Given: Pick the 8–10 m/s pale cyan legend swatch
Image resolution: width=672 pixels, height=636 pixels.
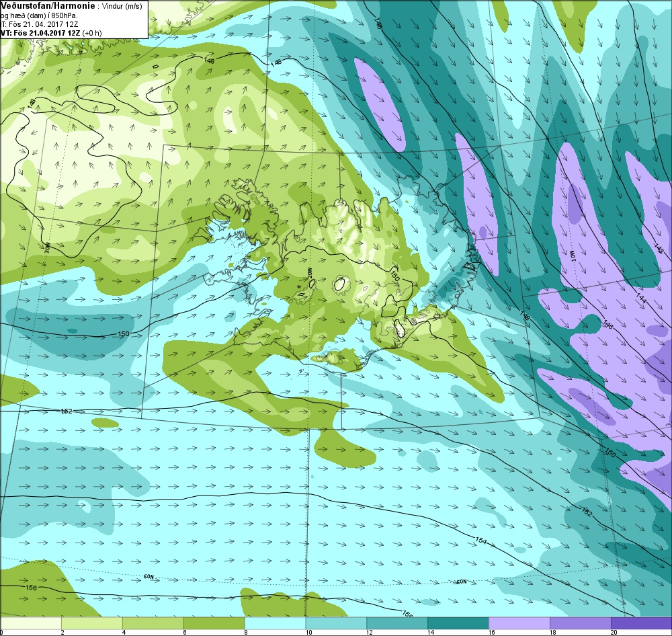Looking at the screenshot, I should tap(275, 623).
